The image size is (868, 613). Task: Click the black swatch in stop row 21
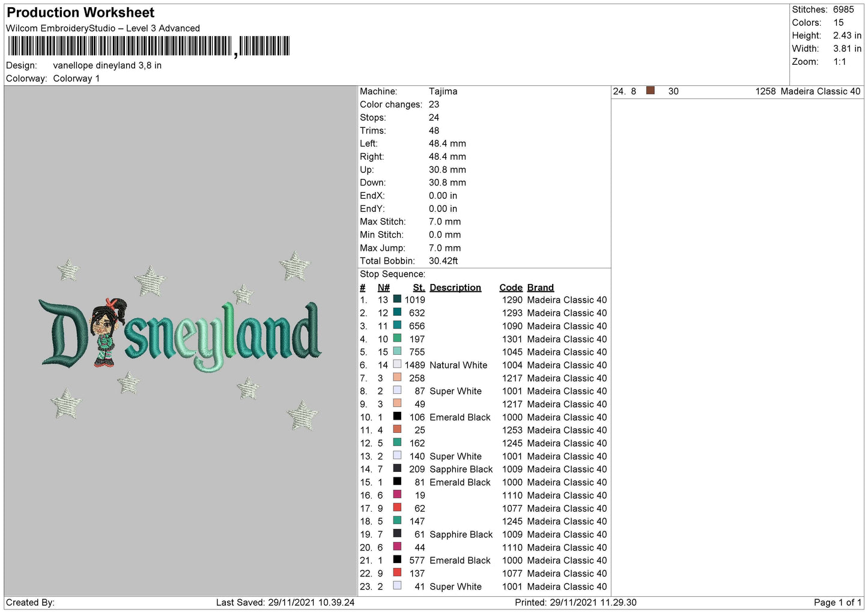[x=397, y=559]
